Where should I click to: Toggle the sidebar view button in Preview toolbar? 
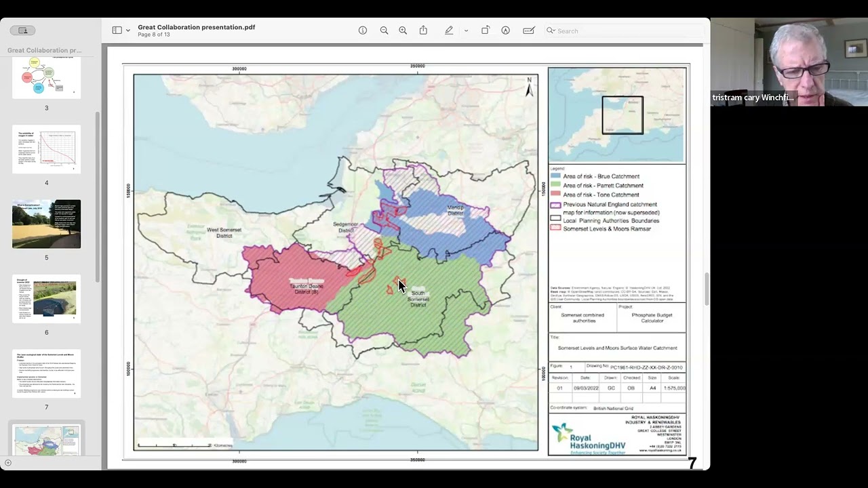click(116, 30)
